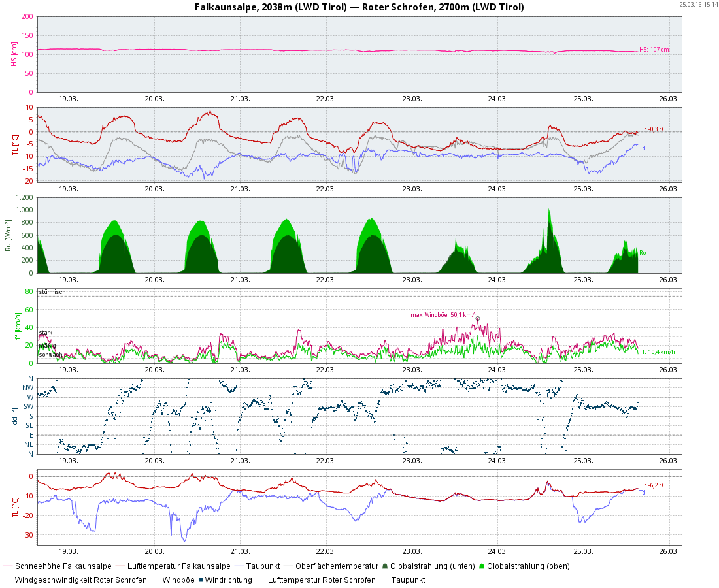
Task: Click the stürmisch threshold label
Action: (52, 292)
